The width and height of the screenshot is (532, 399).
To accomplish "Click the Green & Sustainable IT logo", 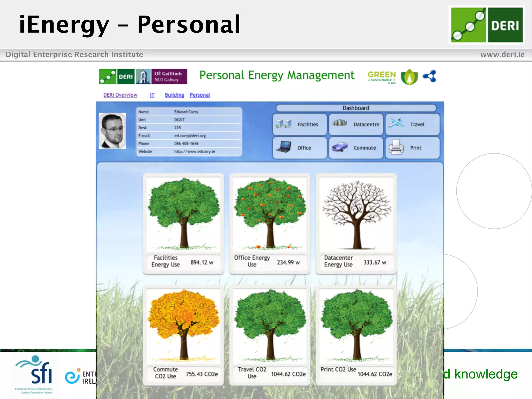I will [x=382, y=77].
